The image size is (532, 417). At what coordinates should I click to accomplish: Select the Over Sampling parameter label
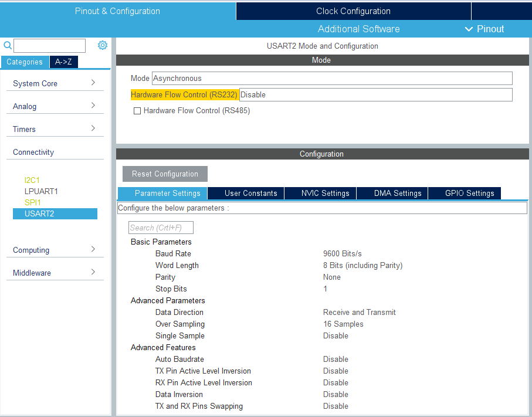[x=180, y=324]
